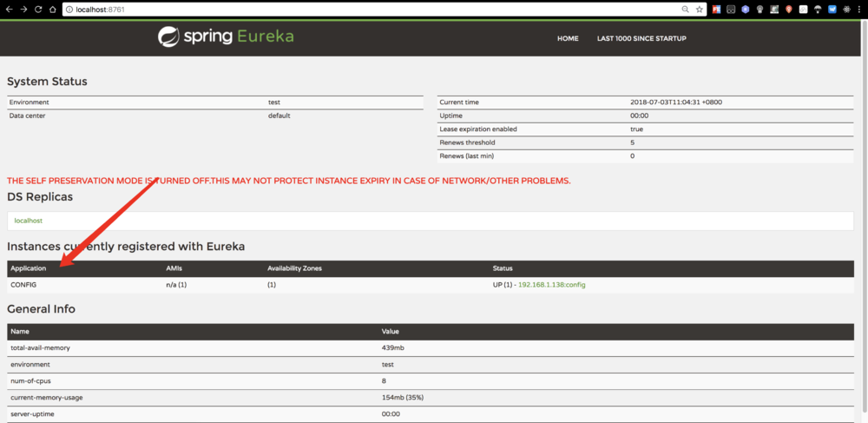Select the 2018-07-03T11:04:31 +0800 time value

point(676,102)
